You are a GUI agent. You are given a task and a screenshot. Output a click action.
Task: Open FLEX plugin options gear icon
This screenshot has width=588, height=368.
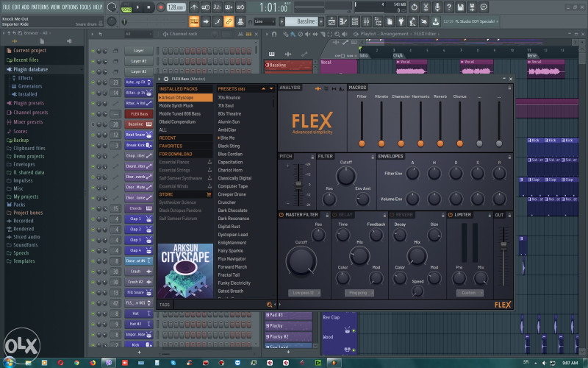[x=166, y=79]
